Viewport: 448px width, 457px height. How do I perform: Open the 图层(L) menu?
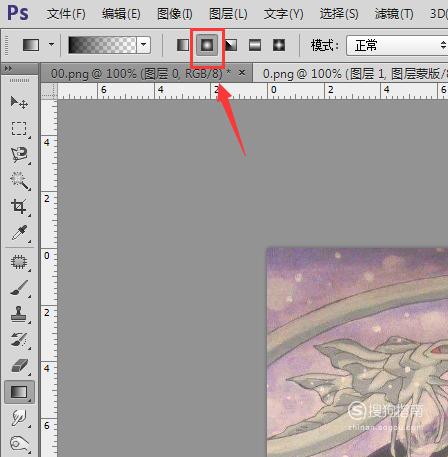click(228, 14)
